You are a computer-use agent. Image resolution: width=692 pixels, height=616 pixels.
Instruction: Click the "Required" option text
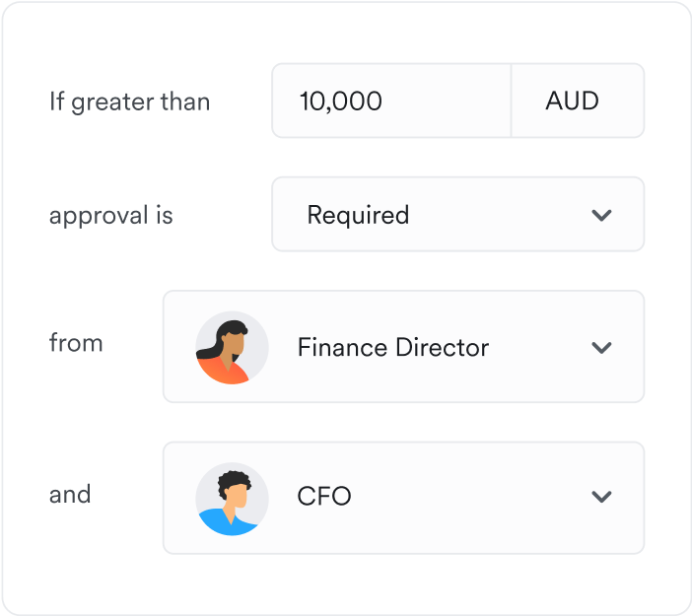pyautogui.click(x=358, y=215)
